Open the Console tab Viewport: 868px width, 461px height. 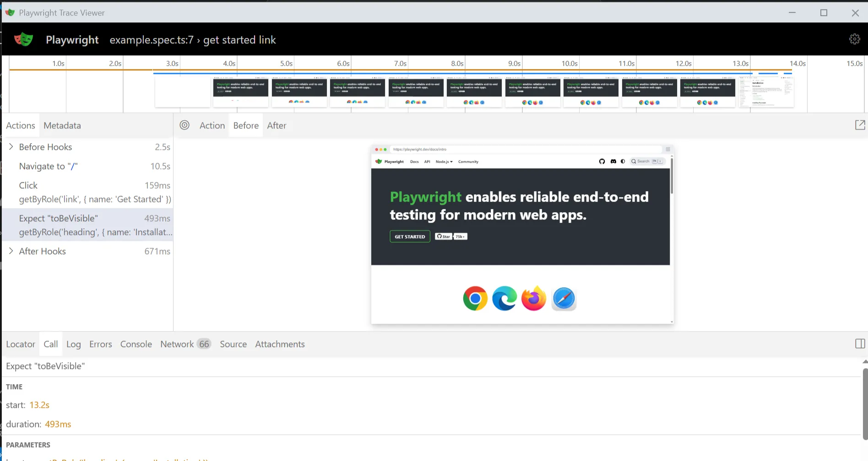coord(136,344)
